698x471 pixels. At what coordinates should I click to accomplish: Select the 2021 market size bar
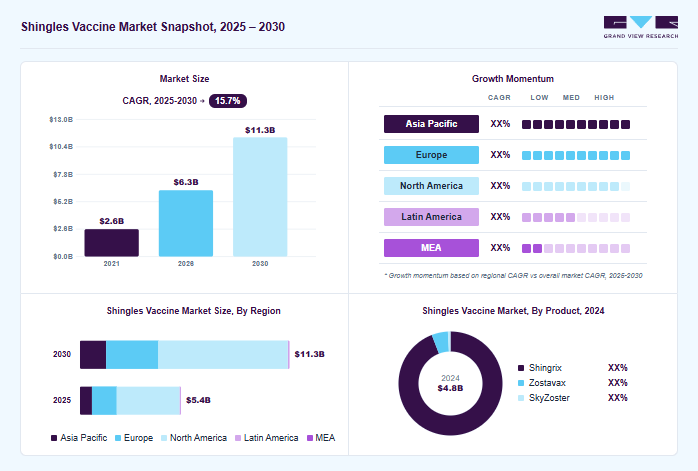point(112,243)
